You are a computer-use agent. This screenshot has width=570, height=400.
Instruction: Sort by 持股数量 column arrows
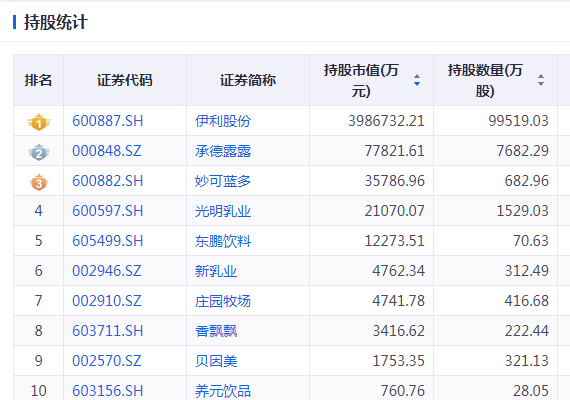[x=541, y=80]
